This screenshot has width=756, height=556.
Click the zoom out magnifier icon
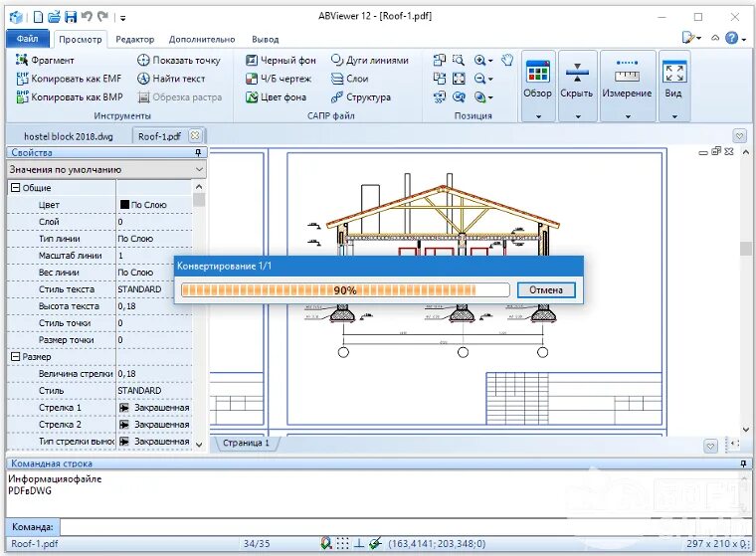tap(479, 79)
